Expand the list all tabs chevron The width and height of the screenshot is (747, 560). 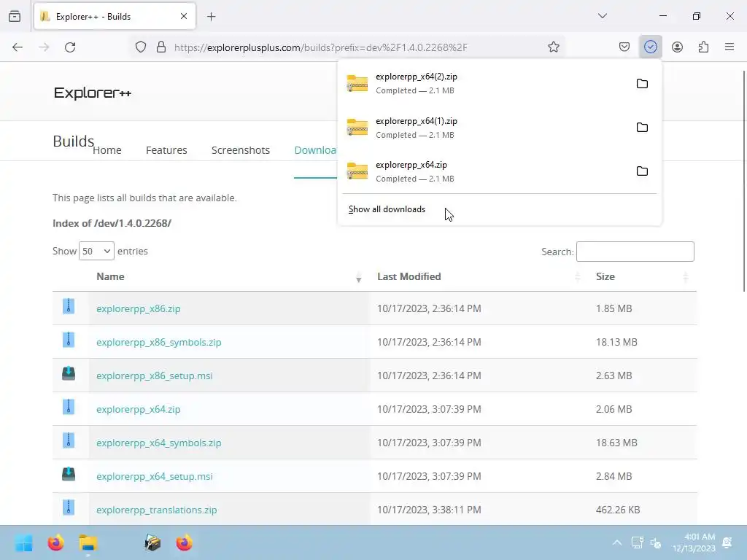[x=602, y=16]
